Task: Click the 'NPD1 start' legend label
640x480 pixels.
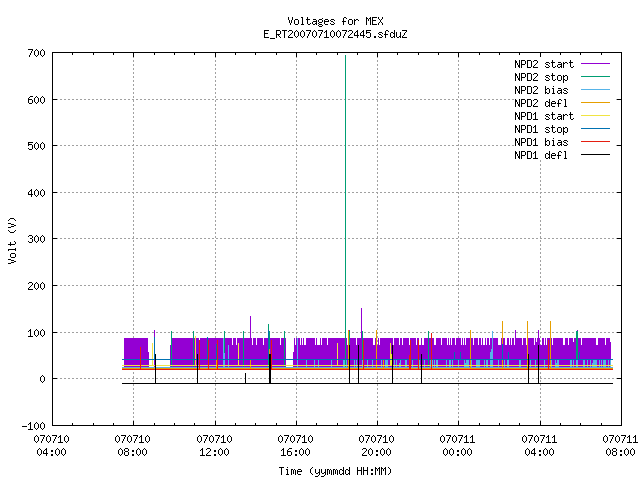Action: (x=544, y=116)
